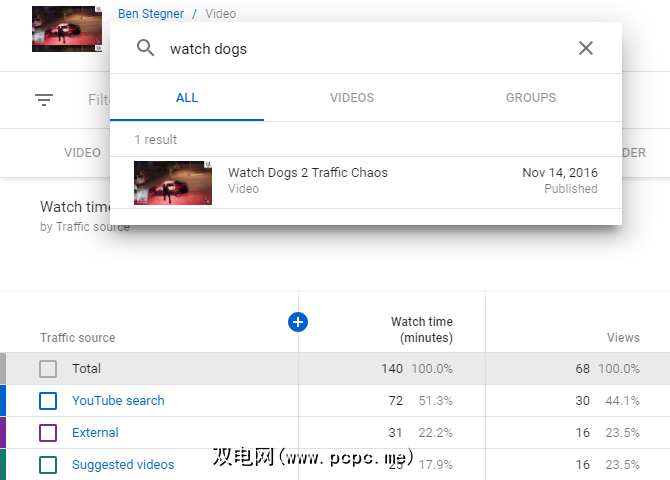Click the search magnifier icon
This screenshot has height=480, width=670.
(145, 48)
